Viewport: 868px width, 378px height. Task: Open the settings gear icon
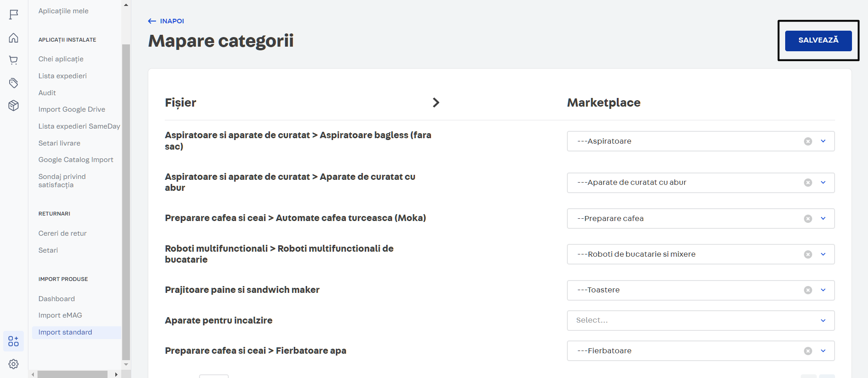click(x=14, y=364)
